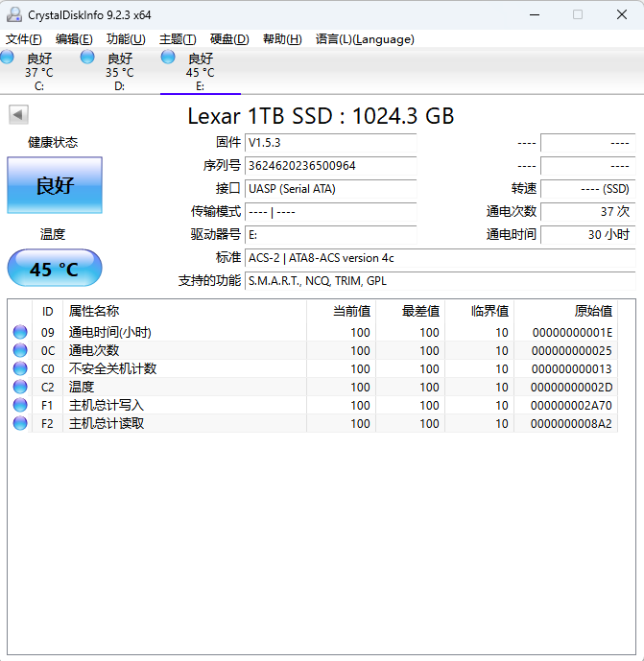644x661 pixels.
Task: Open the 硬盘(D) menu
Action: click(229, 39)
